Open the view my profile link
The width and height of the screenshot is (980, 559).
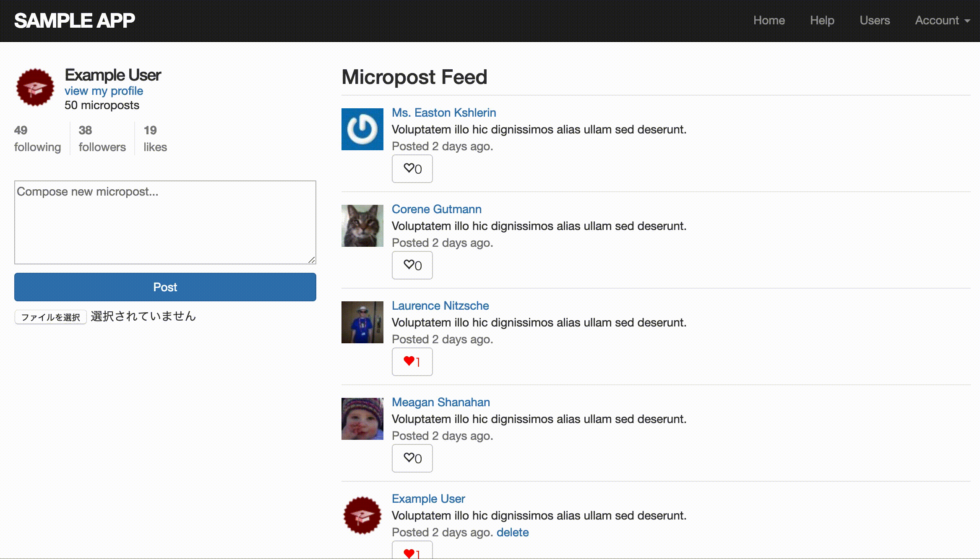click(x=104, y=91)
